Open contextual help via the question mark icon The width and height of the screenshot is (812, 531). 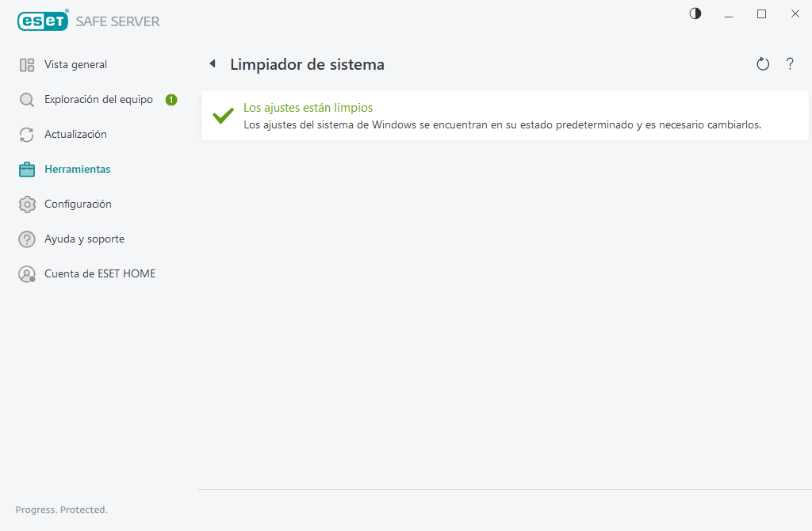tap(790, 63)
